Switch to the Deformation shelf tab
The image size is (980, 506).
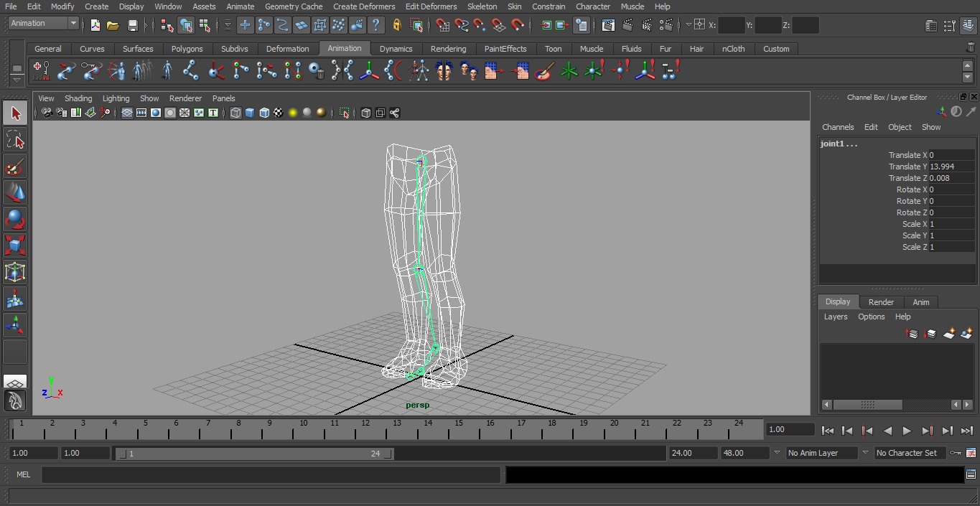pyautogui.click(x=287, y=49)
